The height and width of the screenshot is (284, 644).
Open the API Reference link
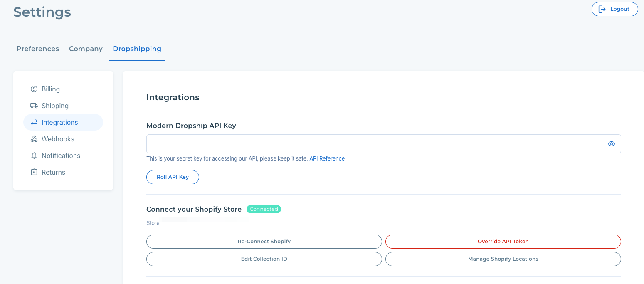327,158
